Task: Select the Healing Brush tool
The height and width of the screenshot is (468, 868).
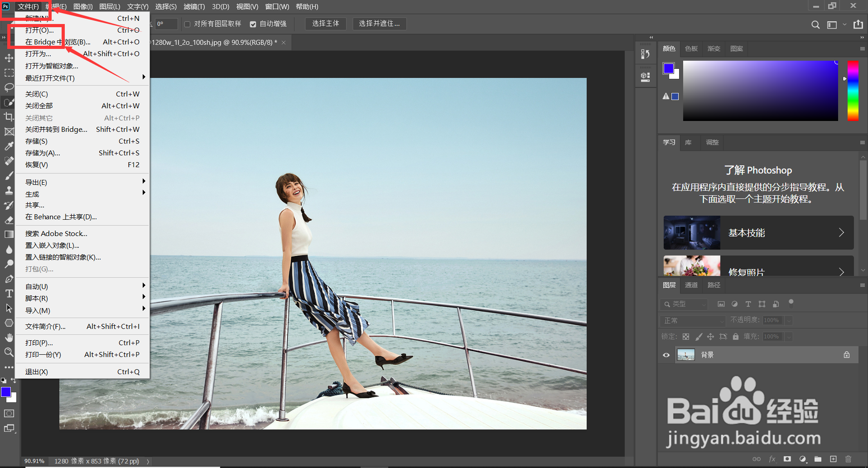Action: coord(9,161)
